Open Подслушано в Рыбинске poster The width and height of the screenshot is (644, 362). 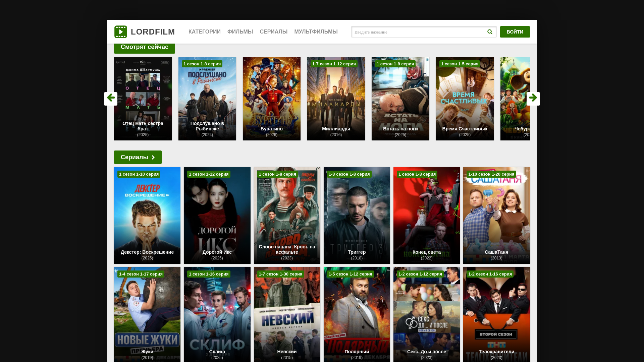(x=207, y=99)
